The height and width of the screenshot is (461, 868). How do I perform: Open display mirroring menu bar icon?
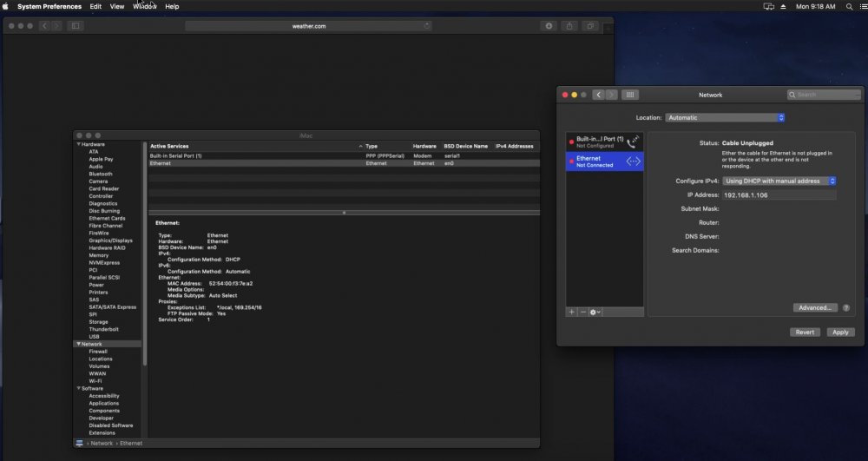pyautogui.click(x=769, y=7)
